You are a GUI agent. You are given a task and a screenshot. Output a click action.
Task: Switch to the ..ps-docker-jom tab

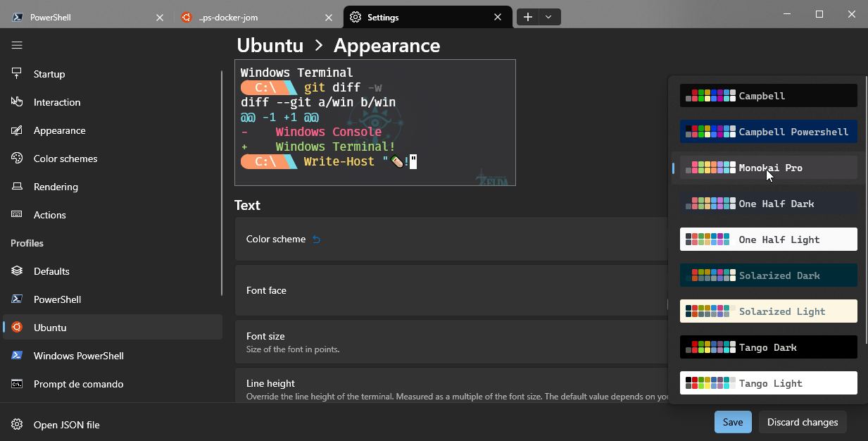coord(258,18)
